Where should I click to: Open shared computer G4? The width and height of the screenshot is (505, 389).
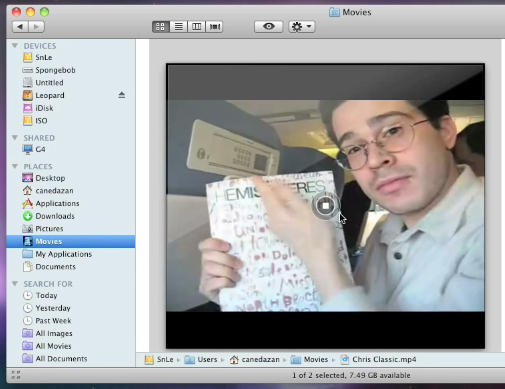(x=71, y=149)
